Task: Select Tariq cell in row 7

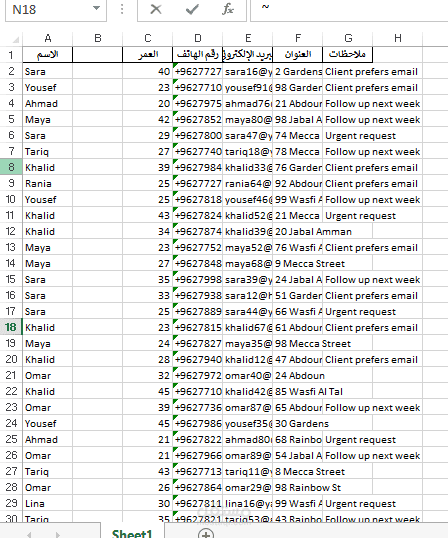Action: pos(48,151)
